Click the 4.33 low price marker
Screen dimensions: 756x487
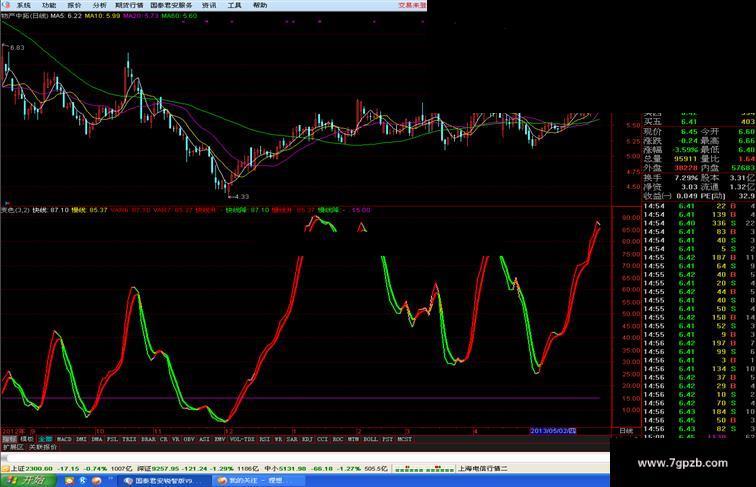click(x=242, y=196)
